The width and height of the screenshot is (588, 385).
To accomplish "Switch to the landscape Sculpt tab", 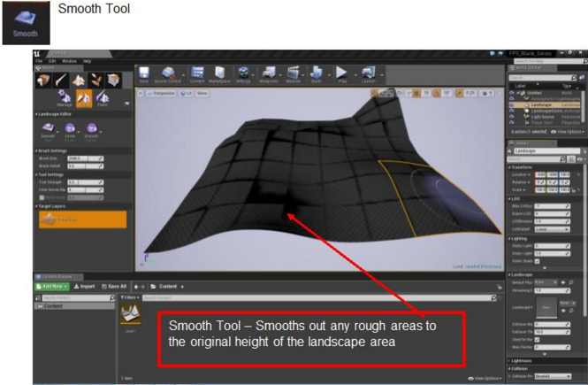I will tap(84, 98).
